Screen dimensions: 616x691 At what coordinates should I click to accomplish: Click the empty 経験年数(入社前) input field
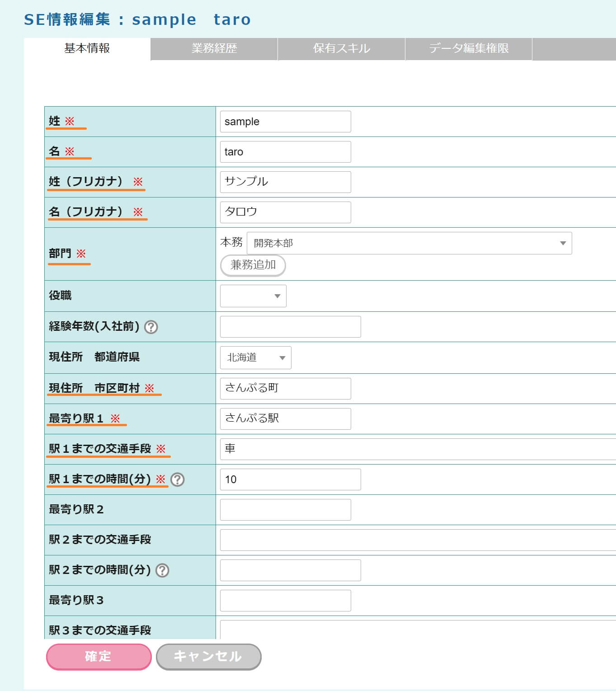[x=290, y=327]
